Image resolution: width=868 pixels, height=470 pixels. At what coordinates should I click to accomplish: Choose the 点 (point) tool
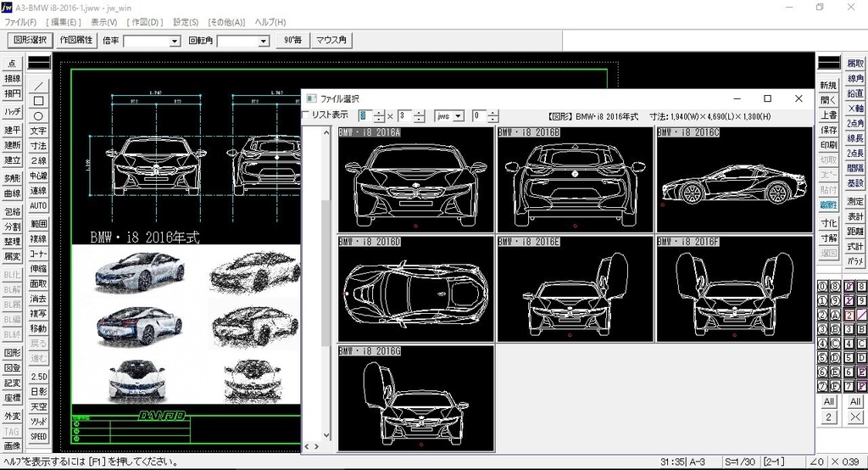click(12, 63)
